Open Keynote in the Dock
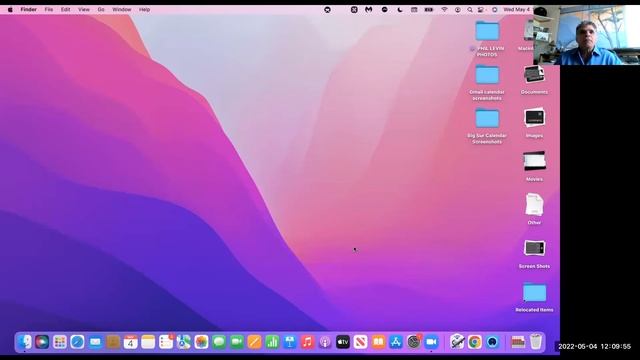Image resolution: width=640 pixels, height=360 pixels. point(290,342)
